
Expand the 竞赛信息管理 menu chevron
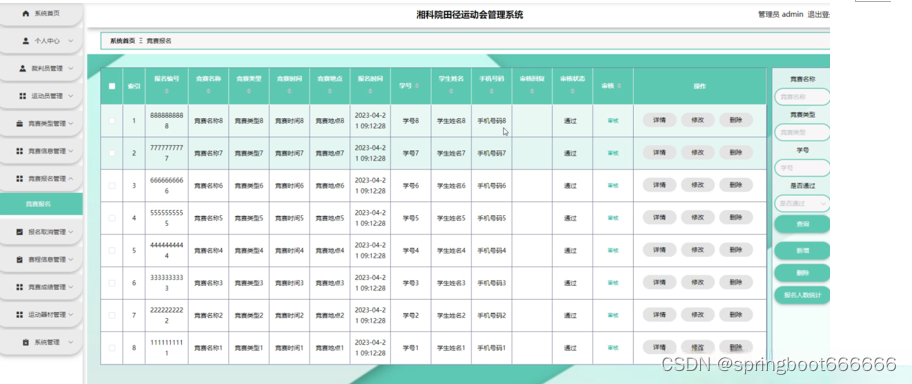70,151
